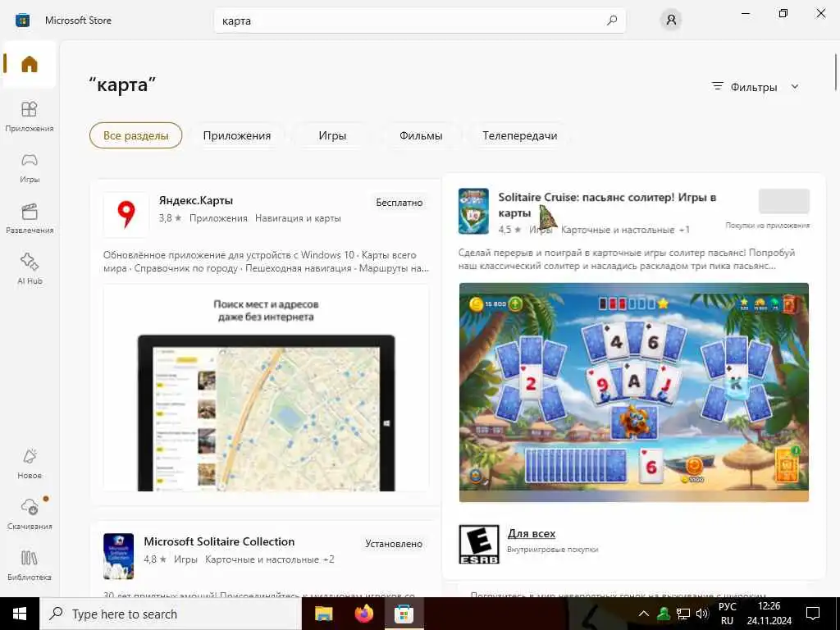Open Microsoft Solitaire Collection title
The height and width of the screenshot is (630, 840).
pos(219,541)
